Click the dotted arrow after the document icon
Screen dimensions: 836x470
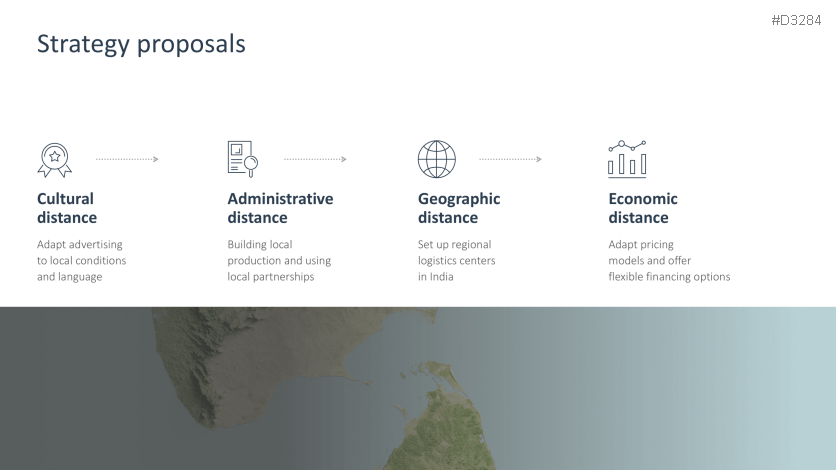[x=315, y=159]
